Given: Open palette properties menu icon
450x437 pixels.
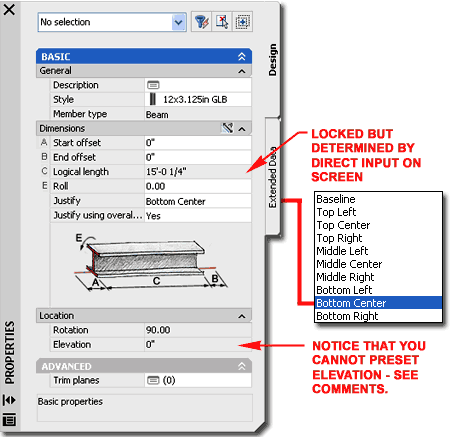Looking at the screenshot, I should click(x=9, y=419).
